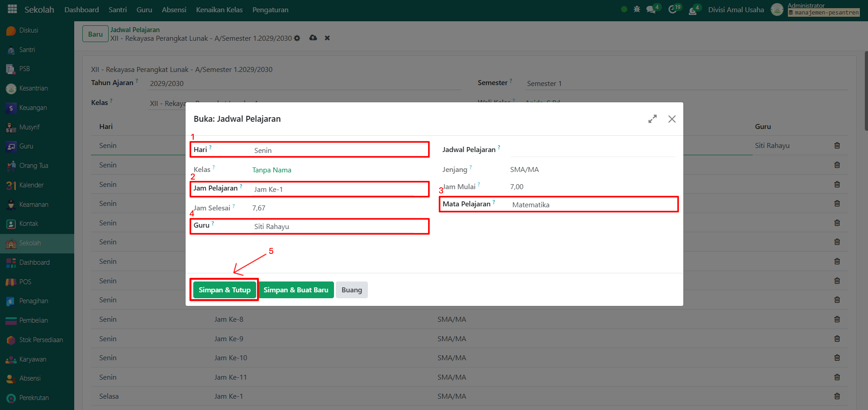The height and width of the screenshot is (410, 868).
Task: Click the gear action icon beside record title
Action: pyautogui.click(x=297, y=38)
